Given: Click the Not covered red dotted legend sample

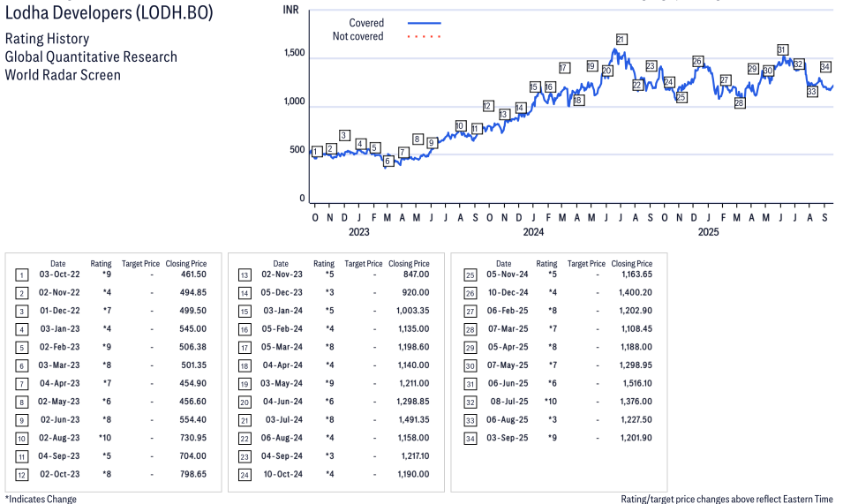Looking at the screenshot, I should point(425,36).
